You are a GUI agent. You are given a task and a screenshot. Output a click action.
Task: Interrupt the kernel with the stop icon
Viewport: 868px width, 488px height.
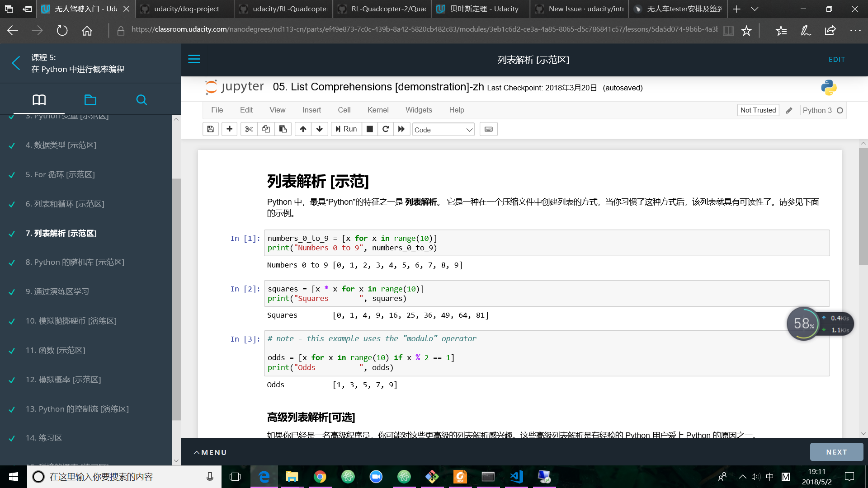point(369,129)
